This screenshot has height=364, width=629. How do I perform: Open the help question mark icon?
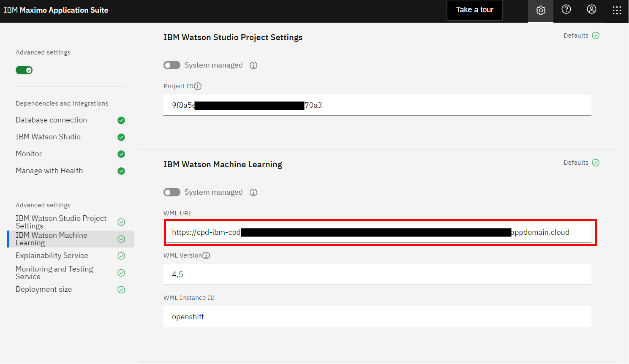click(566, 9)
